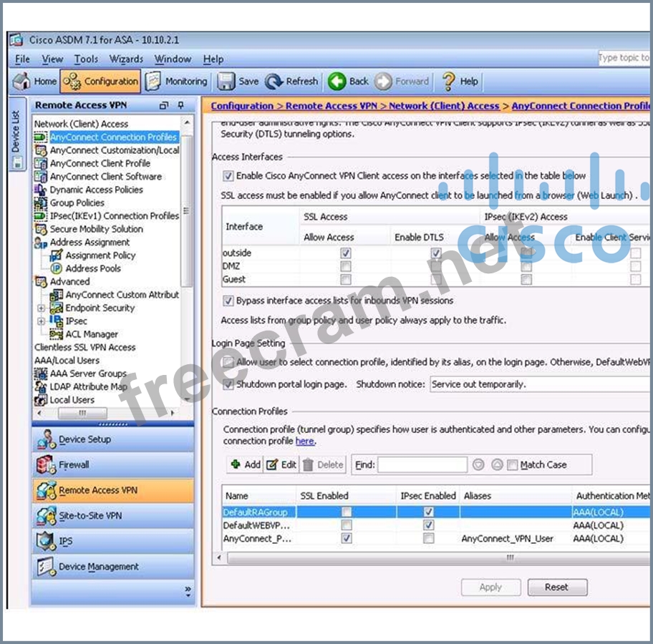Click the Home toolbar icon
Image resolution: width=653 pixels, height=644 pixels.
coord(22,82)
